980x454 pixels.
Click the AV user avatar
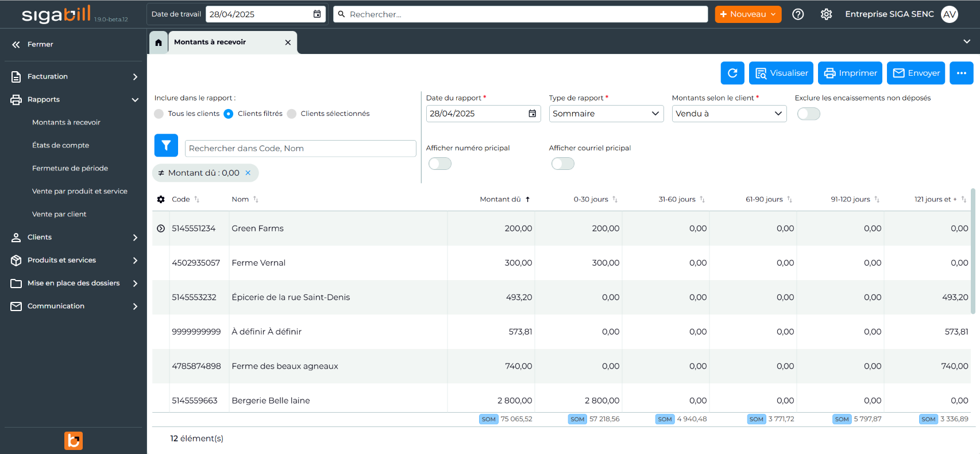950,14
